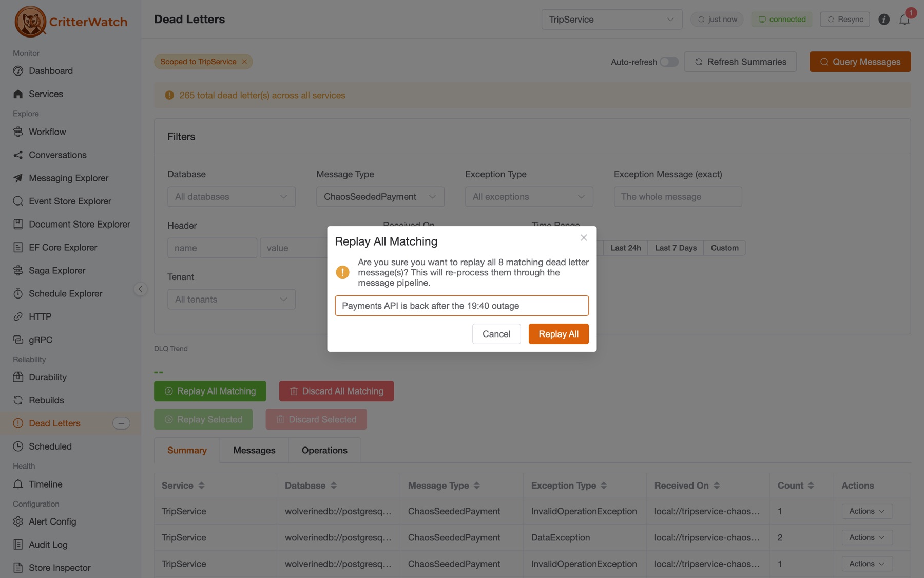Expand the TripService service selector

click(x=612, y=20)
